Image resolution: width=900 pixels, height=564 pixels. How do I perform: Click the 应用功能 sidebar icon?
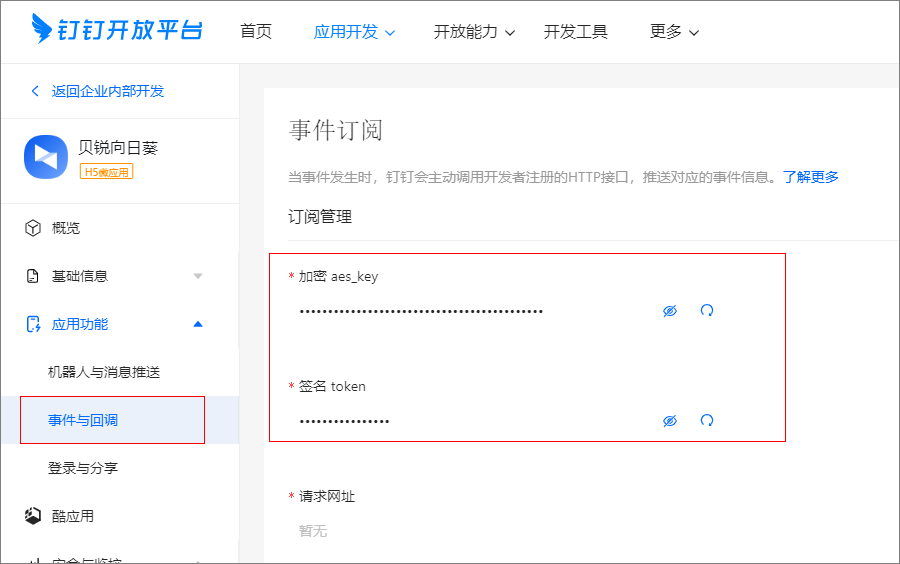33,324
